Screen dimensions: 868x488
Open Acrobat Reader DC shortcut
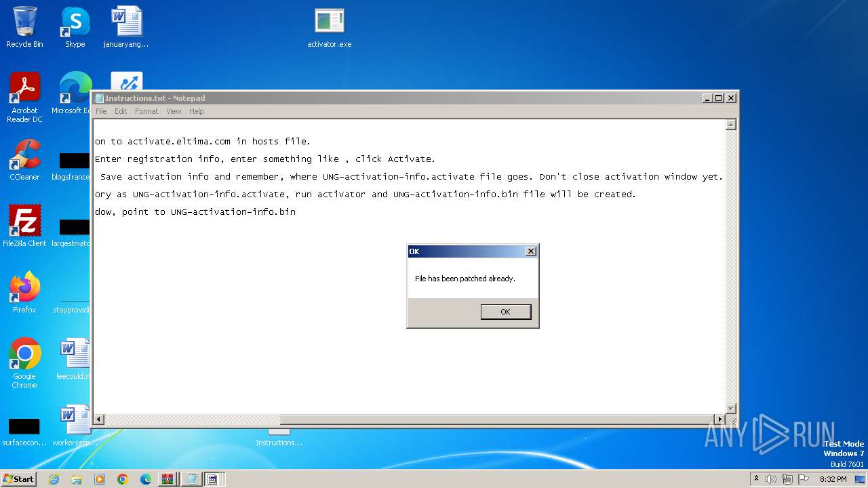coord(24,98)
